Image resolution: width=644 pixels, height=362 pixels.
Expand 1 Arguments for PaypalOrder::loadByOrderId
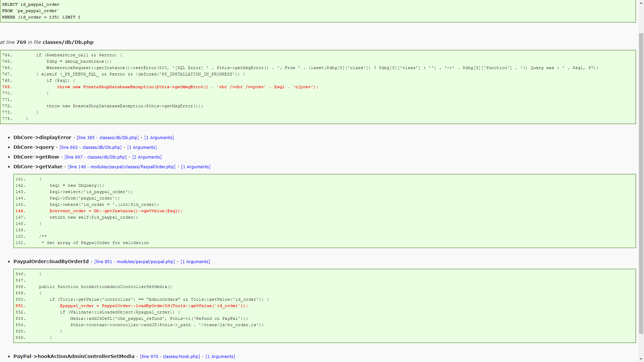tap(195, 262)
